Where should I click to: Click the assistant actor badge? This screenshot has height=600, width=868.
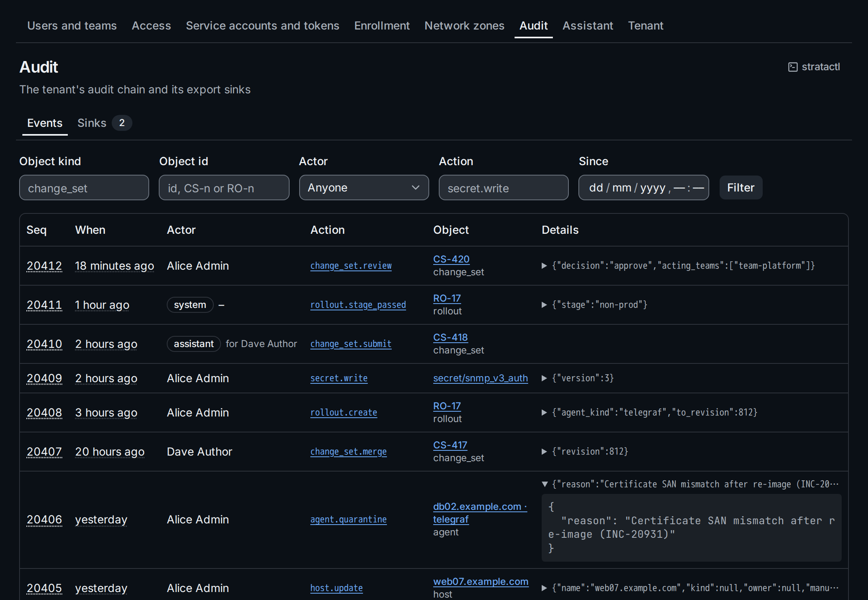(x=194, y=344)
